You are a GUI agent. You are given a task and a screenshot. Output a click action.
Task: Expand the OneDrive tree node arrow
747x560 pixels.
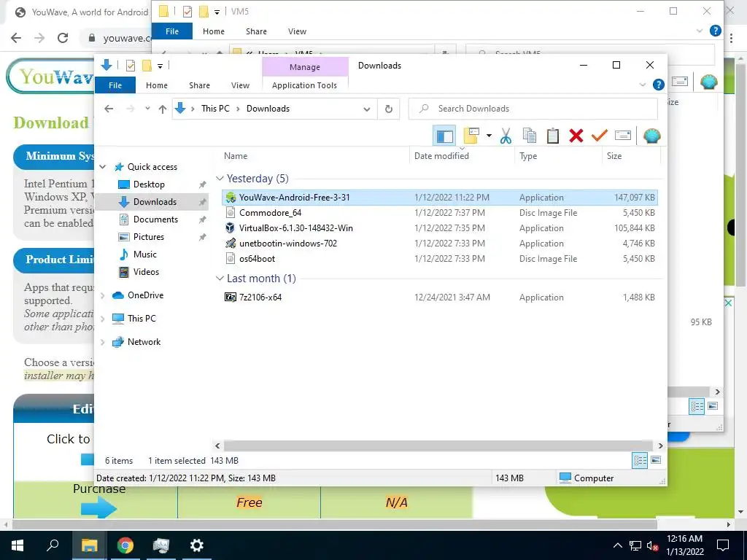point(102,296)
